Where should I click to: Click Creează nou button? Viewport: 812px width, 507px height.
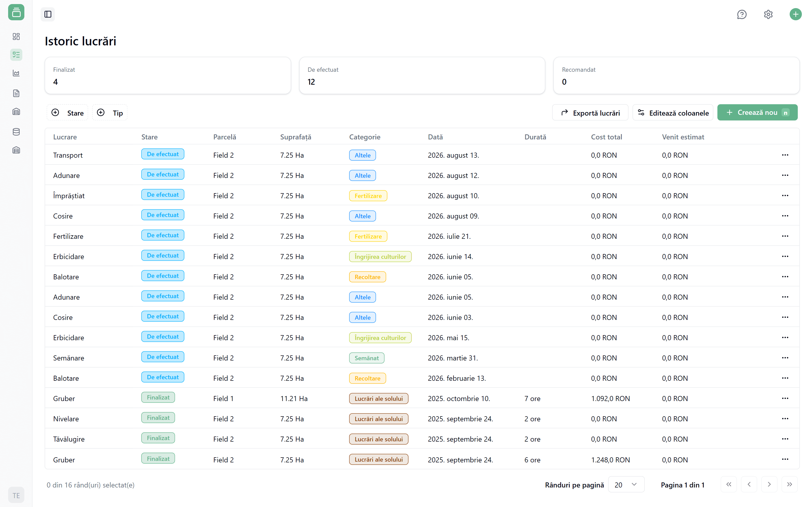pos(757,113)
